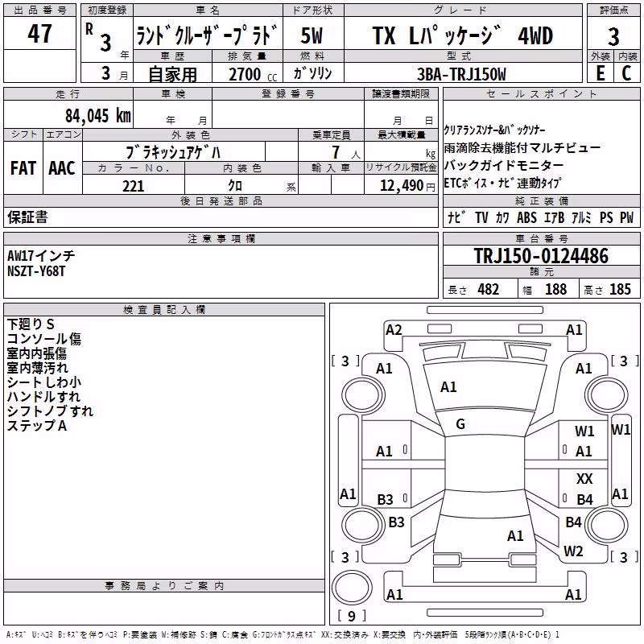Click inspector note ハンドルすれ
The width and height of the screenshot is (644, 644).
[x=43, y=397]
